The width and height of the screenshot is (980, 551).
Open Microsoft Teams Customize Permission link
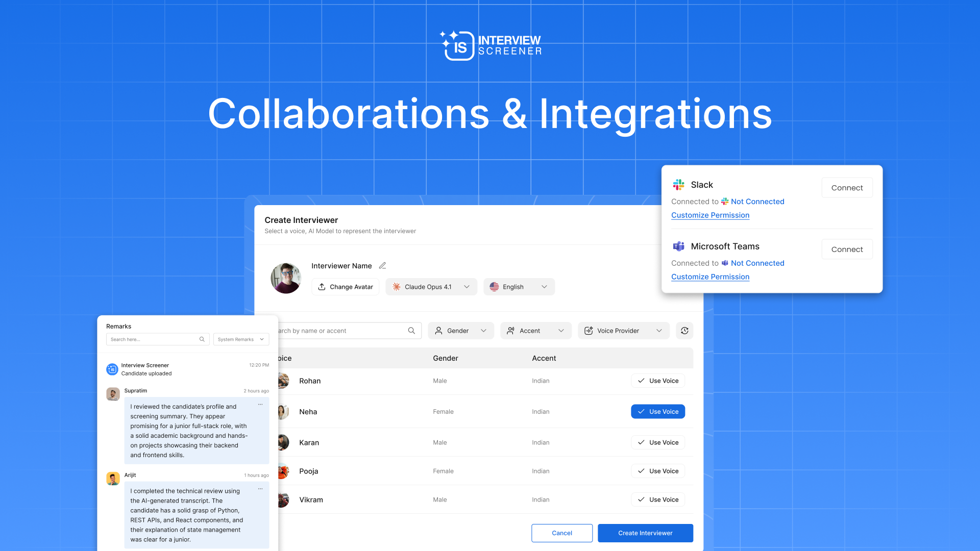(x=710, y=277)
